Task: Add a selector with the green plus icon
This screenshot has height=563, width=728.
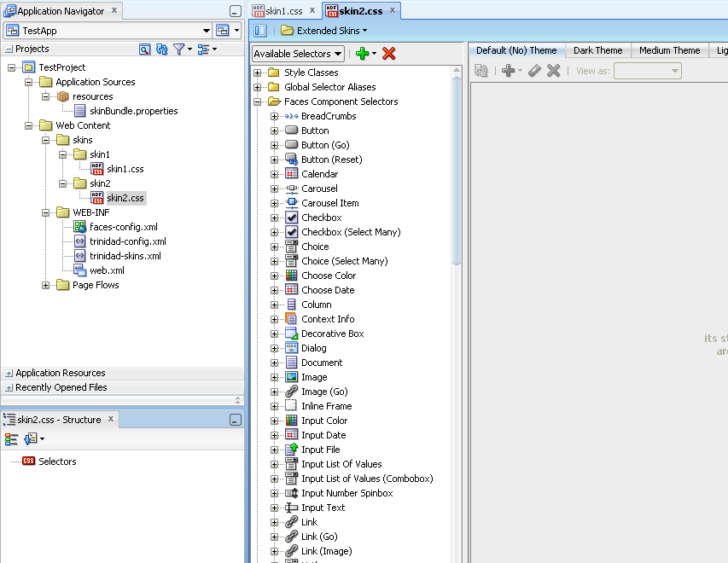Action: [361, 53]
